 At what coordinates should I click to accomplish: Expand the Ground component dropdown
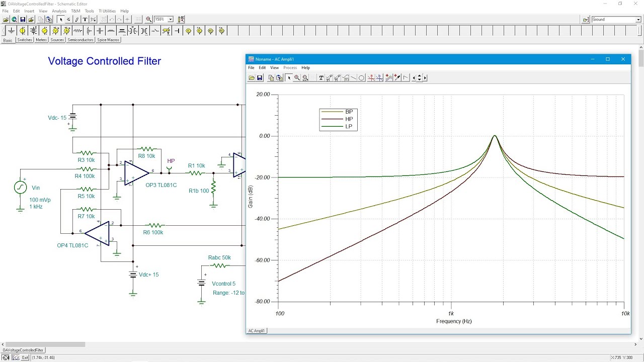click(638, 20)
